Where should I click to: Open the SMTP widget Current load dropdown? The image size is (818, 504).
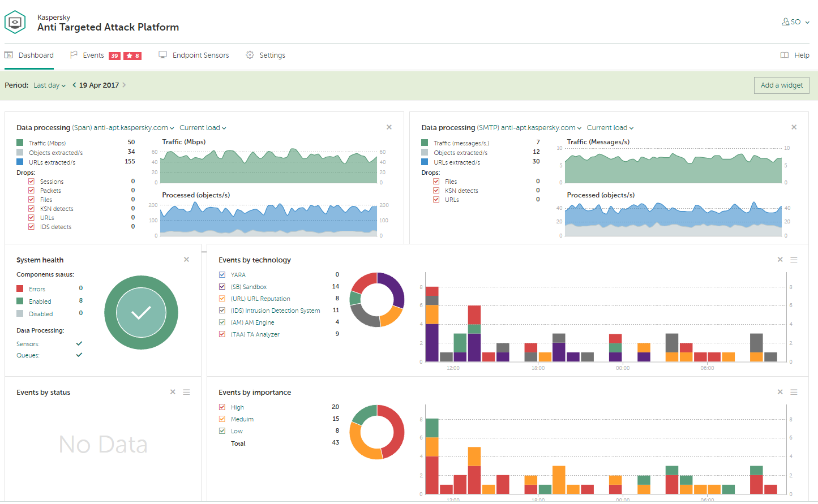click(x=610, y=128)
